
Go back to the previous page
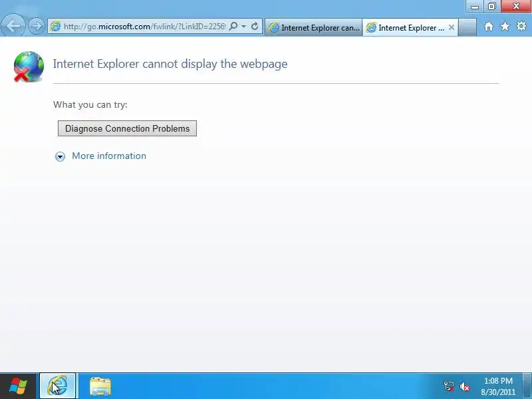[13, 25]
